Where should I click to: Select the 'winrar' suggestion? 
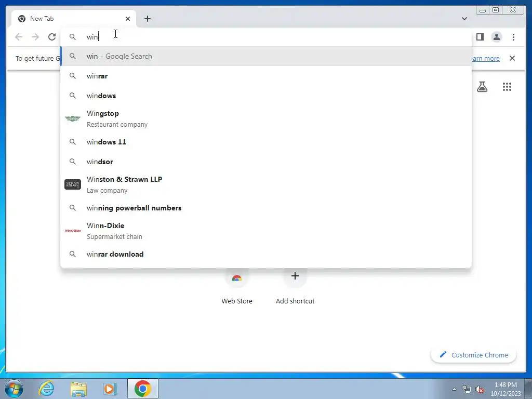point(266,76)
